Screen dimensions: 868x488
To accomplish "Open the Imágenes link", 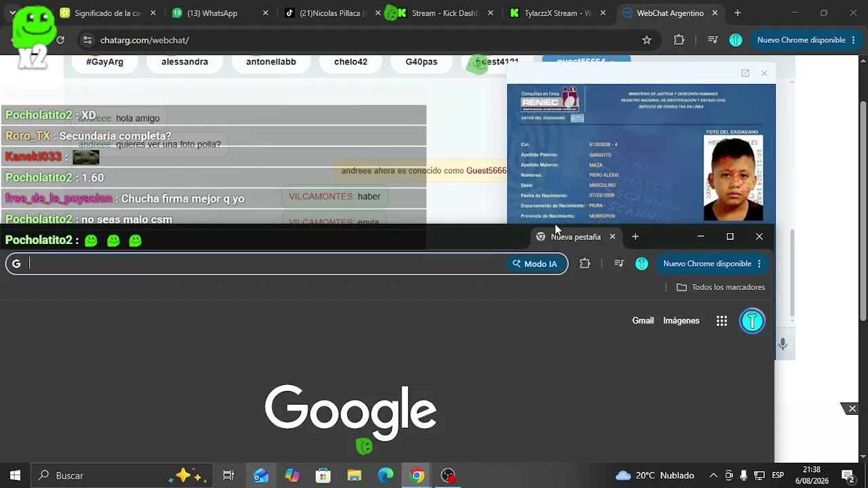I will (x=681, y=321).
